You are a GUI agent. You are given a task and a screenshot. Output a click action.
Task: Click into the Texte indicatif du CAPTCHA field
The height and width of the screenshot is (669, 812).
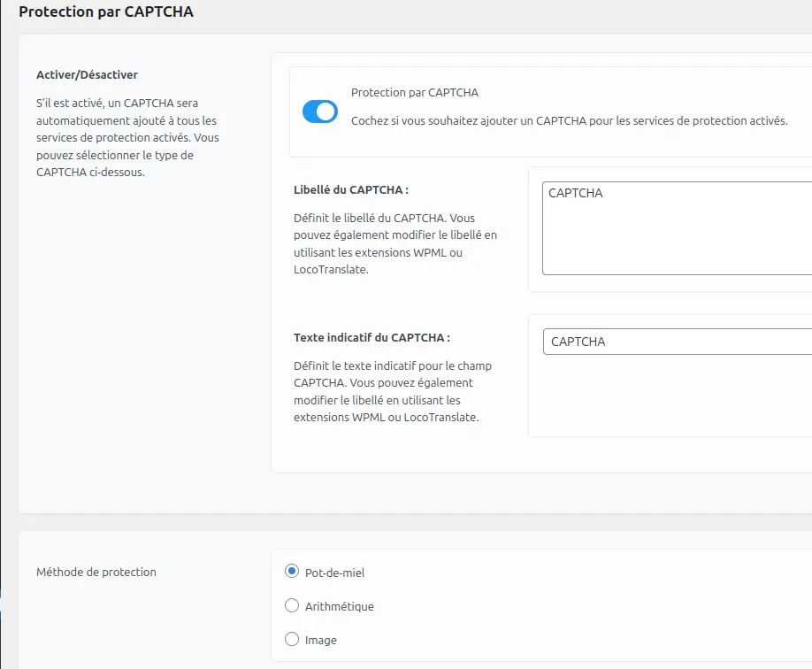678,342
